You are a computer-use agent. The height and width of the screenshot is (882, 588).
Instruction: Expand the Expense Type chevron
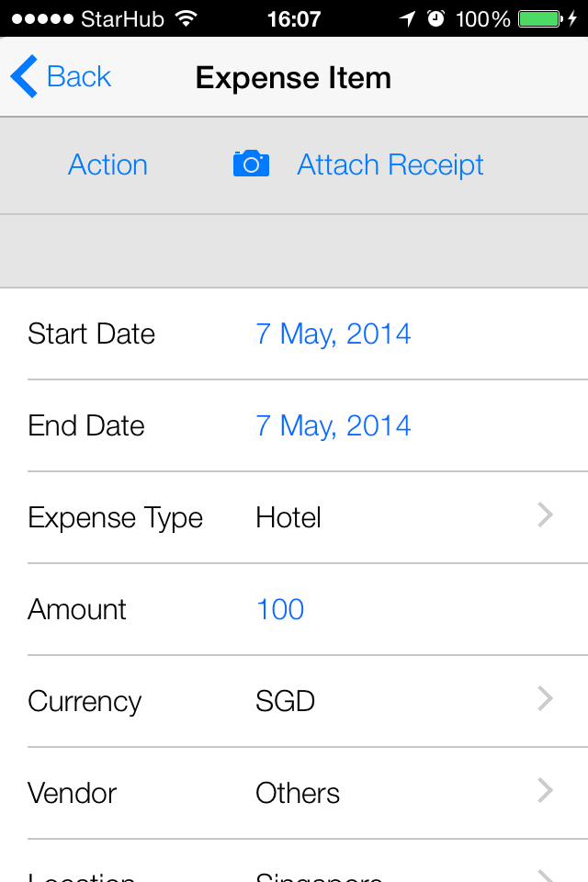[x=545, y=514]
